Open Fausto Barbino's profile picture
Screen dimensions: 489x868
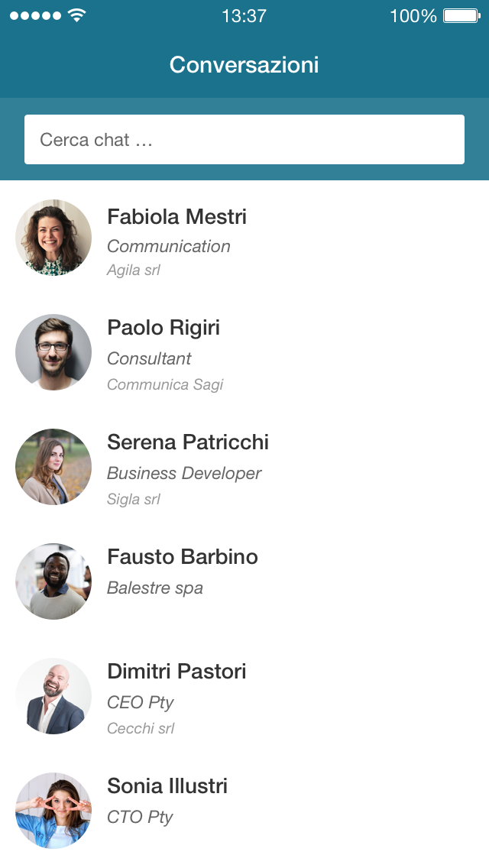pos(53,581)
